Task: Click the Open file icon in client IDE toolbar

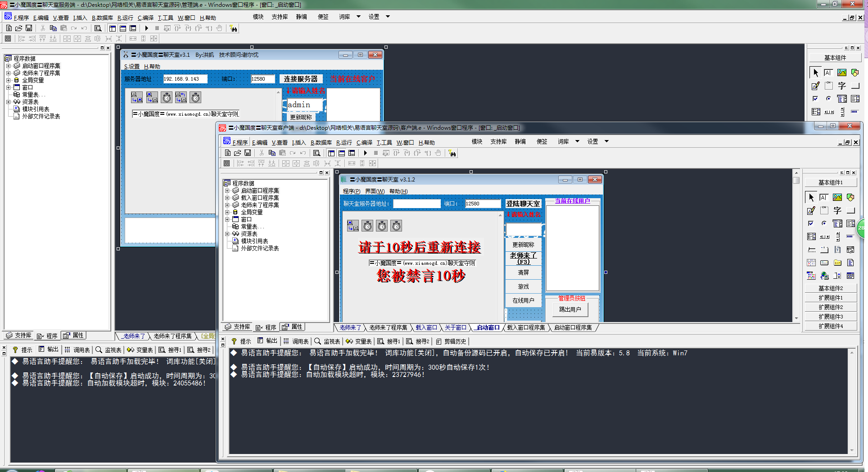Action: [x=237, y=153]
